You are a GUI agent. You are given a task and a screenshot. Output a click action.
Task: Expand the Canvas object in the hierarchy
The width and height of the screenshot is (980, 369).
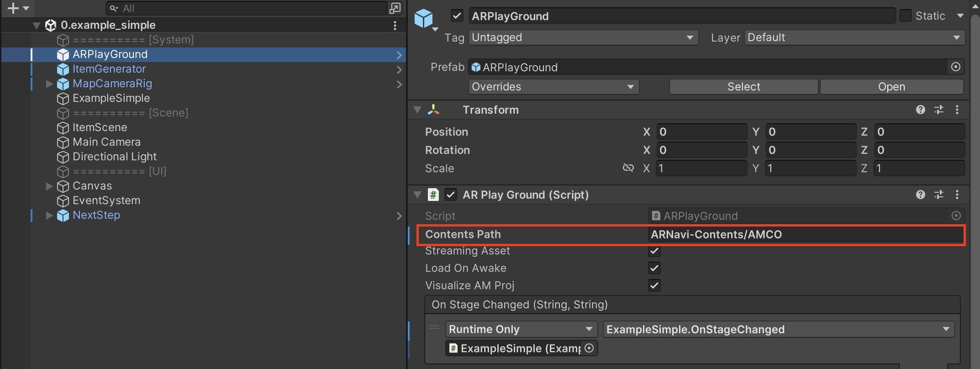coord(49,186)
